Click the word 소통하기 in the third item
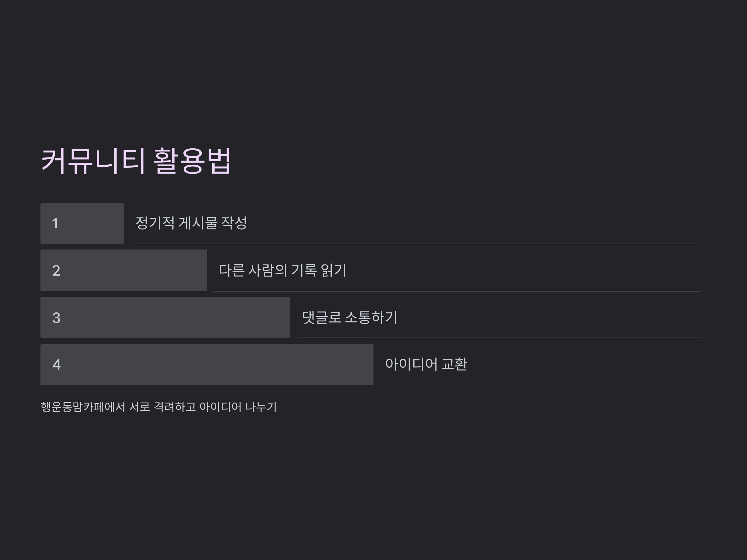The width and height of the screenshot is (747, 560). [x=371, y=318]
